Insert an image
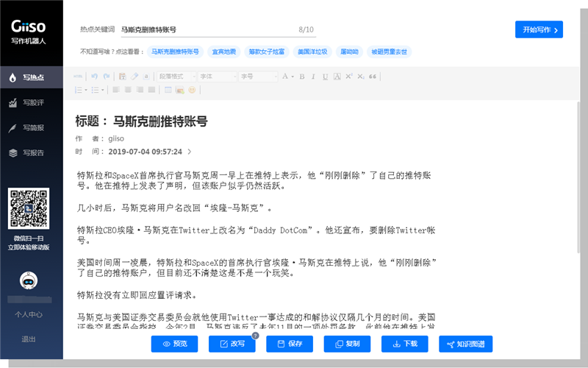 pos(180,90)
